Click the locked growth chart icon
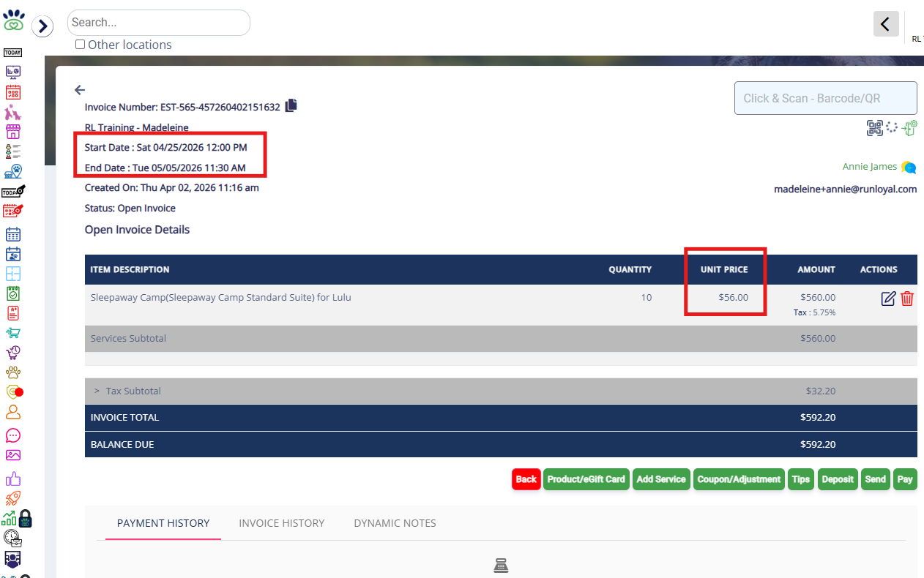This screenshot has height=578, width=924. pyautogui.click(x=17, y=518)
